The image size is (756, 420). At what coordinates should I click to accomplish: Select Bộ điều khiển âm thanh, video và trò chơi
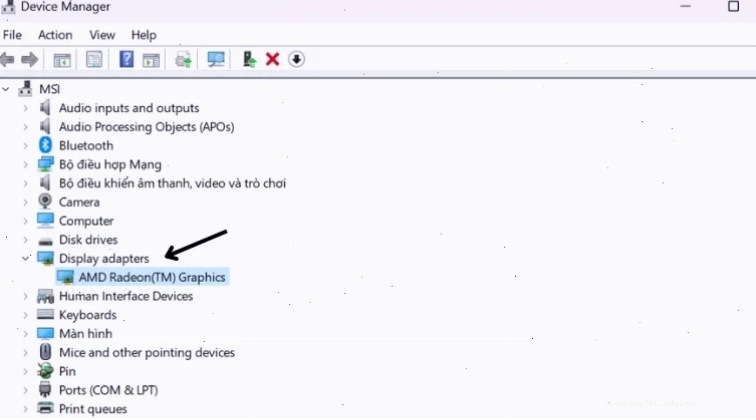[172, 183]
